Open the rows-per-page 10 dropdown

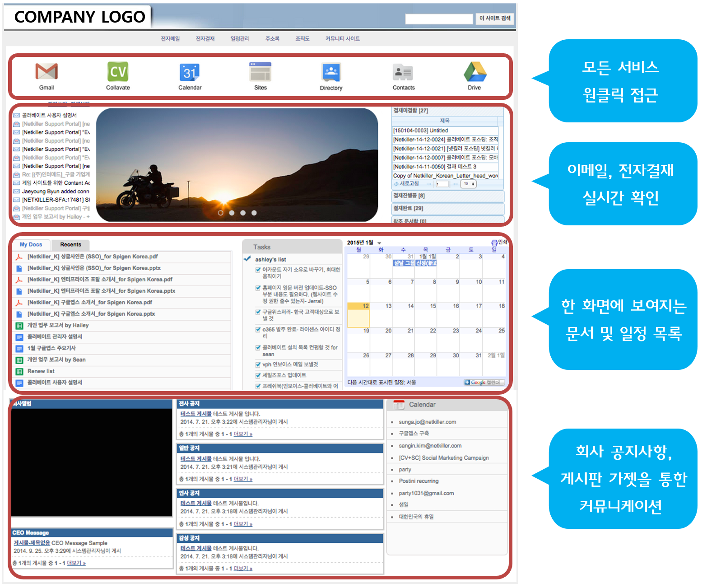pyautogui.click(x=468, y=184)
